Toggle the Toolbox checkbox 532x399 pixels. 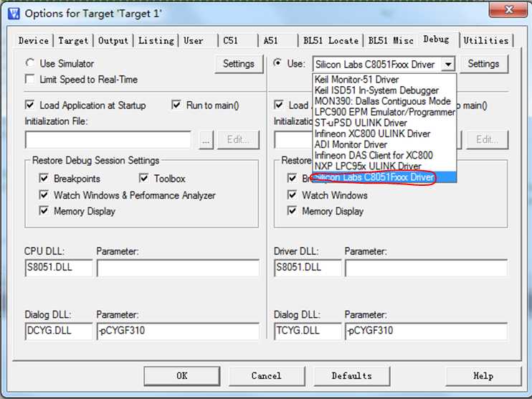coord(144,178)
